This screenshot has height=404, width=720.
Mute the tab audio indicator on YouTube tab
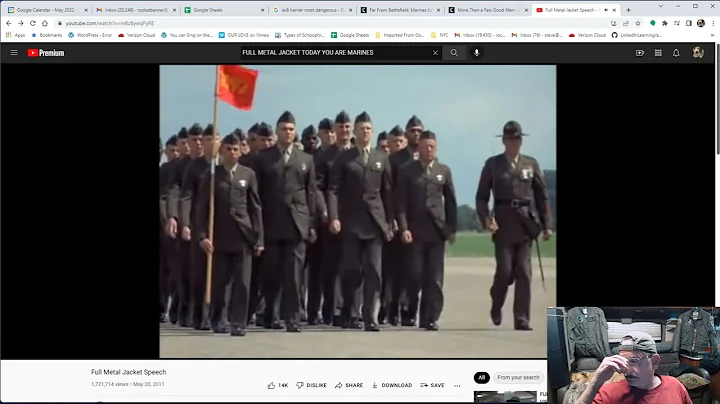(x=606, y=10)
